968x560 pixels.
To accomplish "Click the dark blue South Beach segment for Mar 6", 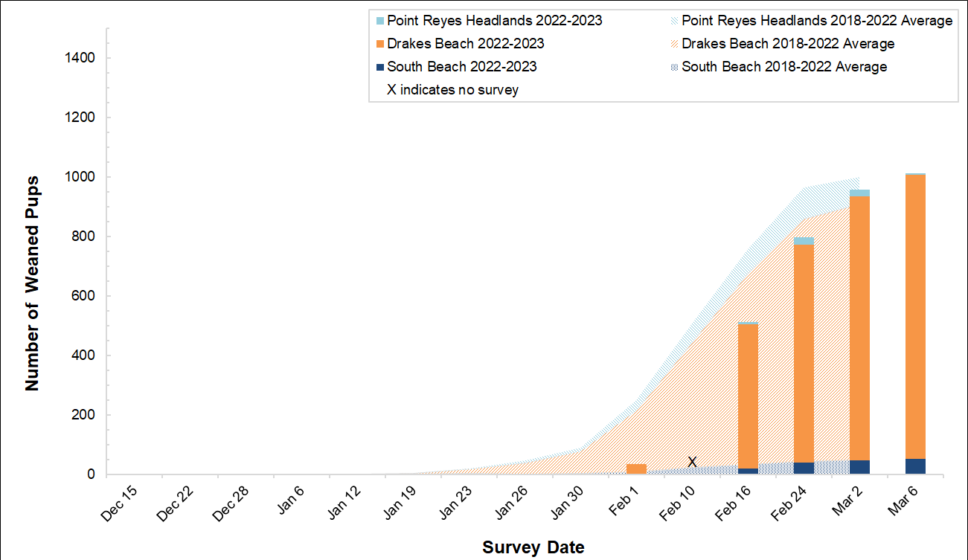I will coord(915,466).
